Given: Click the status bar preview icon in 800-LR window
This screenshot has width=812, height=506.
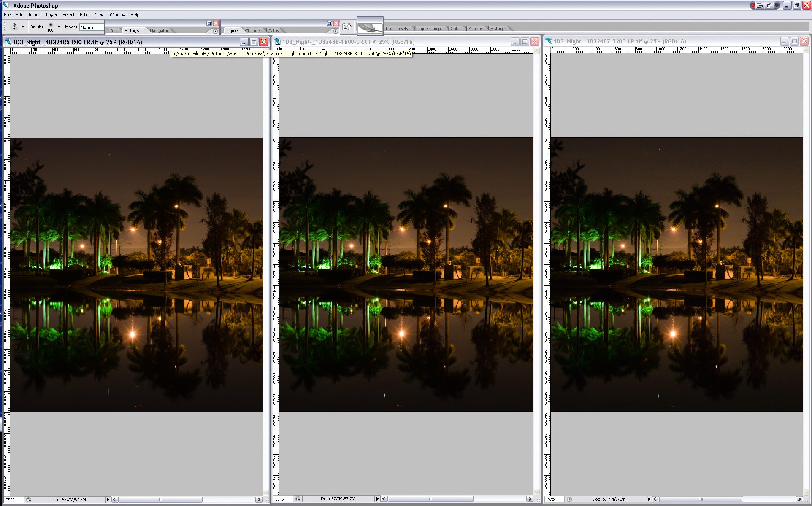Looking at the screenshot, I should [x=29, y=500].
